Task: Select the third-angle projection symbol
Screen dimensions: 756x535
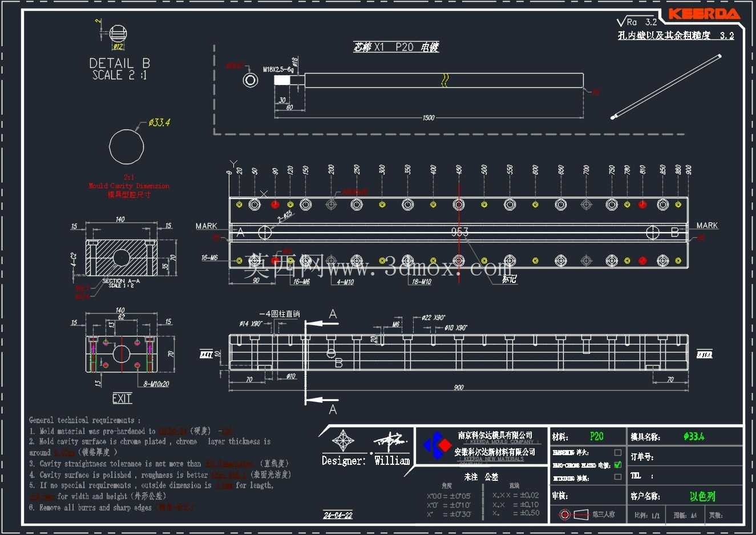Action: click(573, 514)
